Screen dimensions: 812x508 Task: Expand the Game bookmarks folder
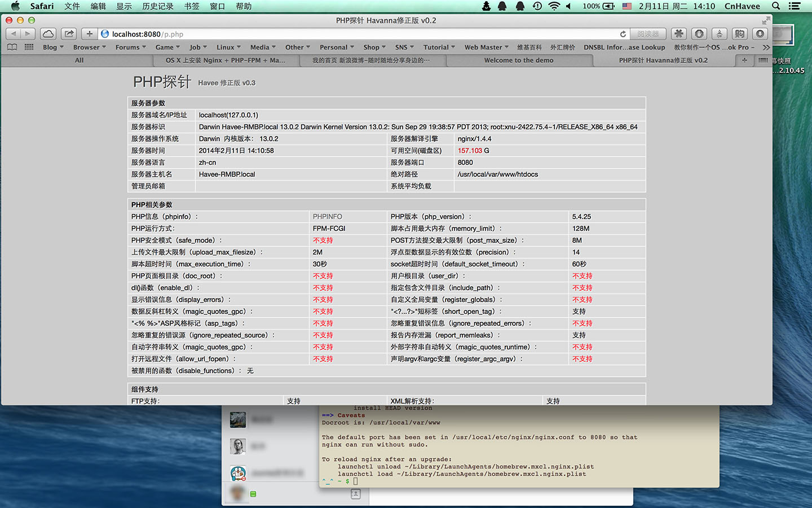pos(167,47)
